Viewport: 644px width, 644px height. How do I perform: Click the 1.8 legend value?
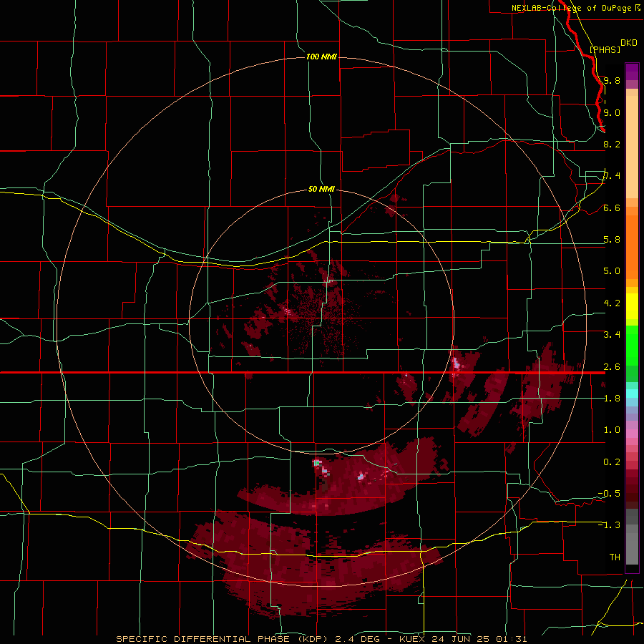pos(612,399)
